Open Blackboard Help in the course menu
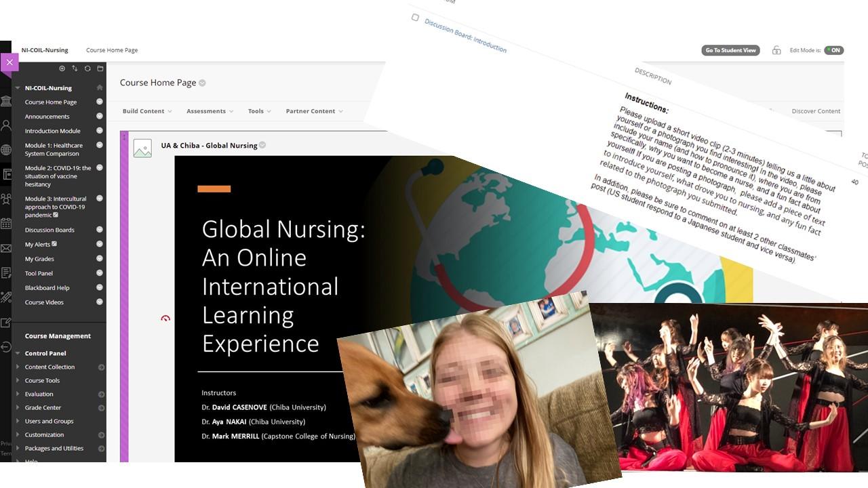The width and height of the screenshot is (868, 488). point(47,287)
